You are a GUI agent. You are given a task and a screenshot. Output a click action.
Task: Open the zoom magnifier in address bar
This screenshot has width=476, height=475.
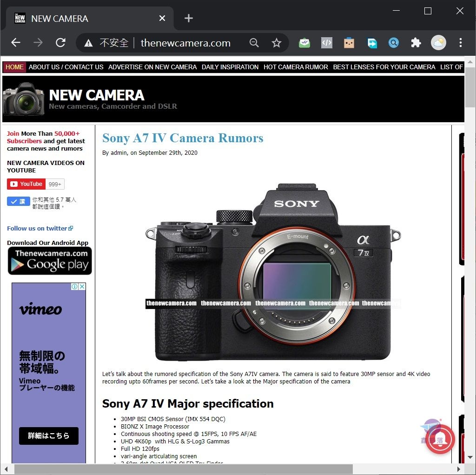pos(254,43)
